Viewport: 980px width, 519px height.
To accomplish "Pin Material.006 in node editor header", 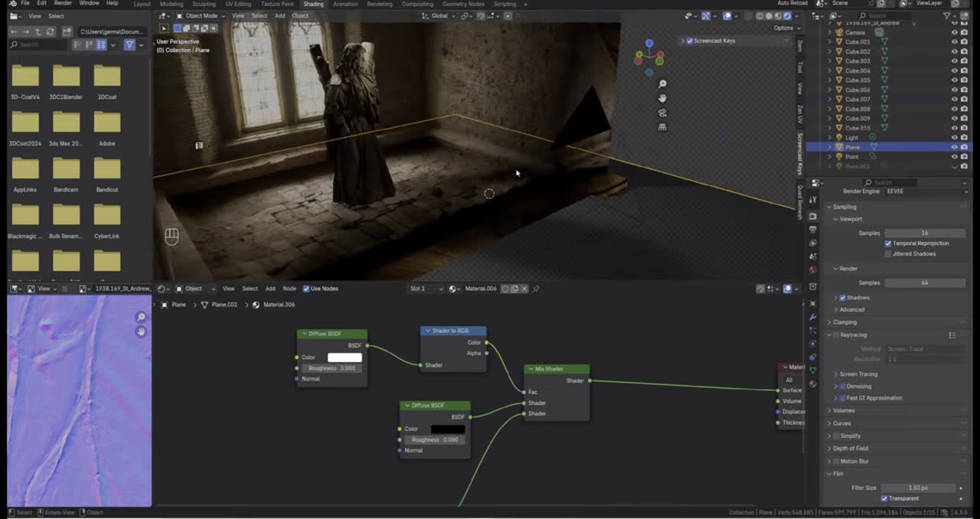I will point(536,289).
